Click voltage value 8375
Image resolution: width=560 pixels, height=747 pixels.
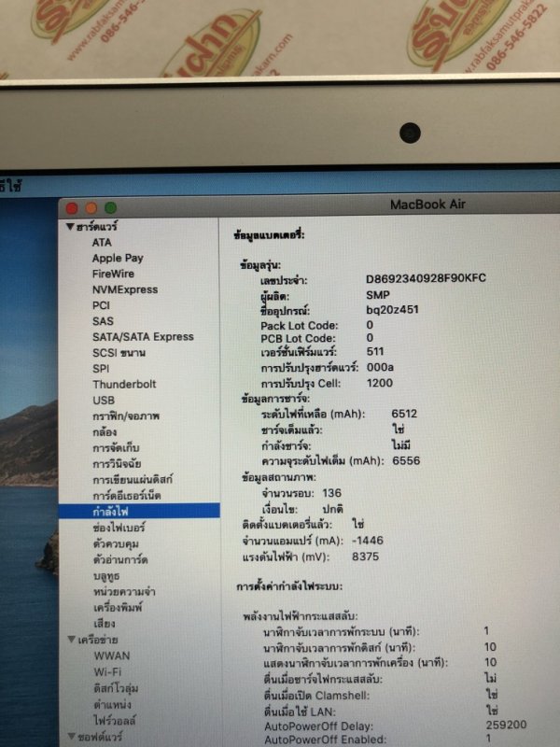tap(365, 557)
